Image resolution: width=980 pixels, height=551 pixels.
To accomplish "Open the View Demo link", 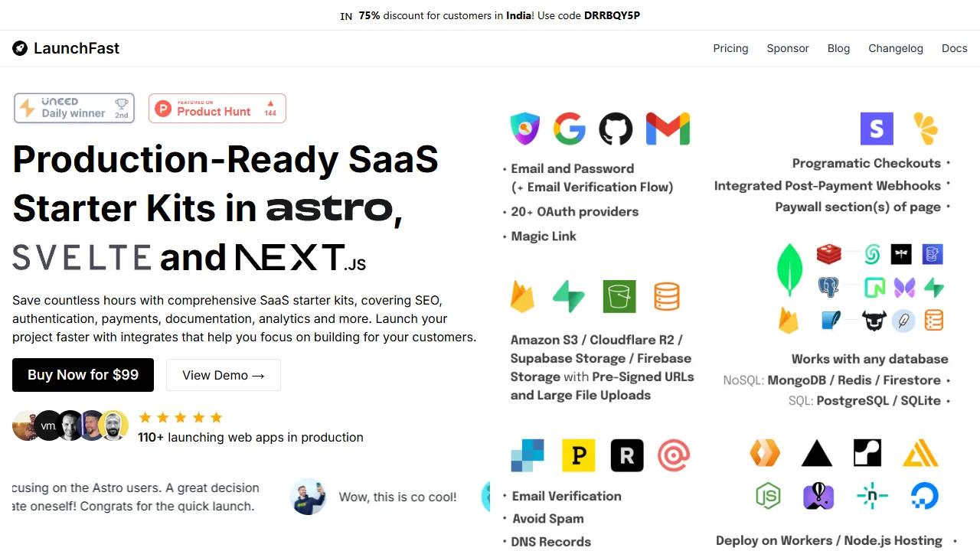I will click(x=223, y=375).
